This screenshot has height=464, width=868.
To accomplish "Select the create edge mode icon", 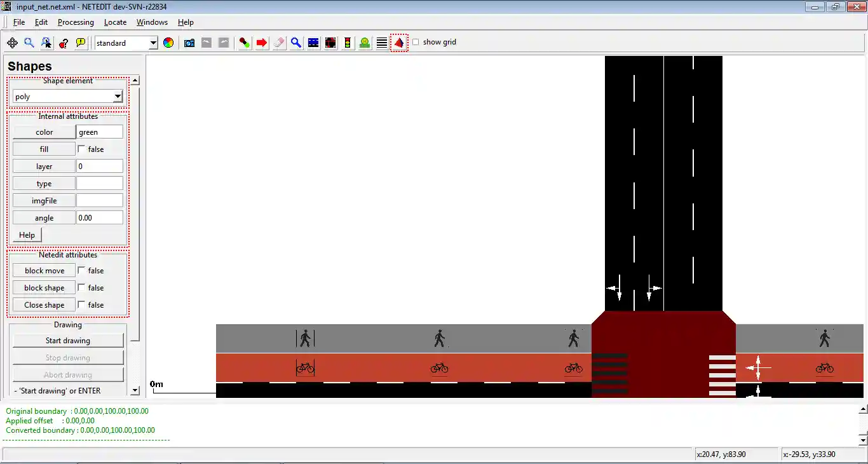I will click(x=245, y=43).
